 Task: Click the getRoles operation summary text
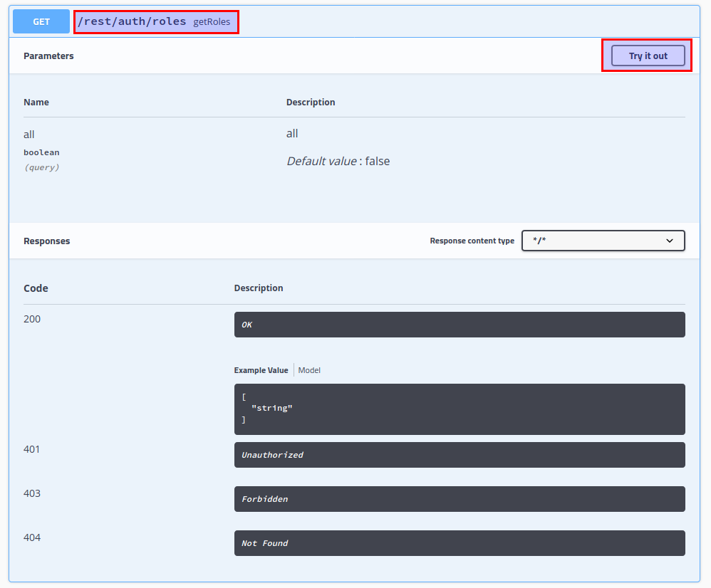[212, 22]
